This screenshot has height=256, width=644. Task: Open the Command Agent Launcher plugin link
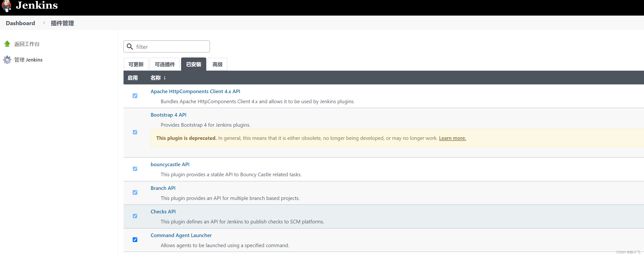click(x=181, y=235)
